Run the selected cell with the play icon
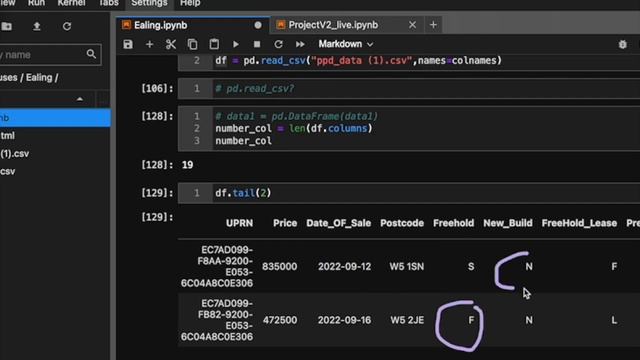Image resolution: width=640 pixels, height=360 pixels. (x=236, y=44)
